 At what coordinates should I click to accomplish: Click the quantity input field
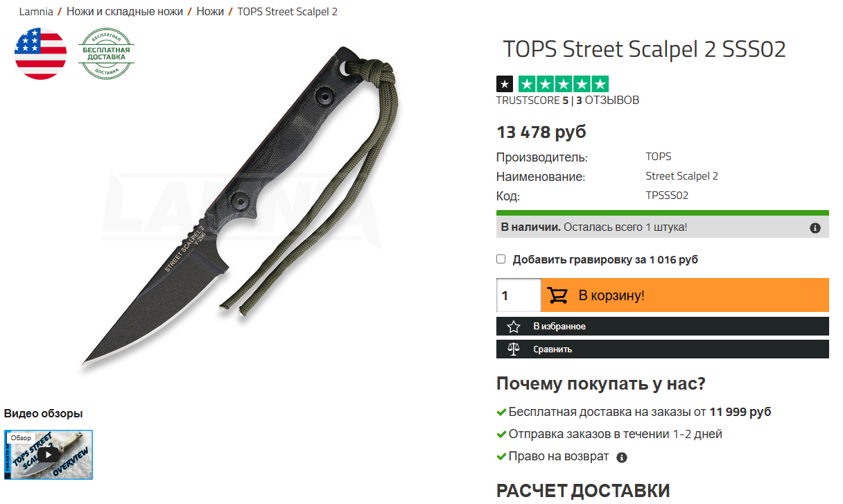(518, 295)
